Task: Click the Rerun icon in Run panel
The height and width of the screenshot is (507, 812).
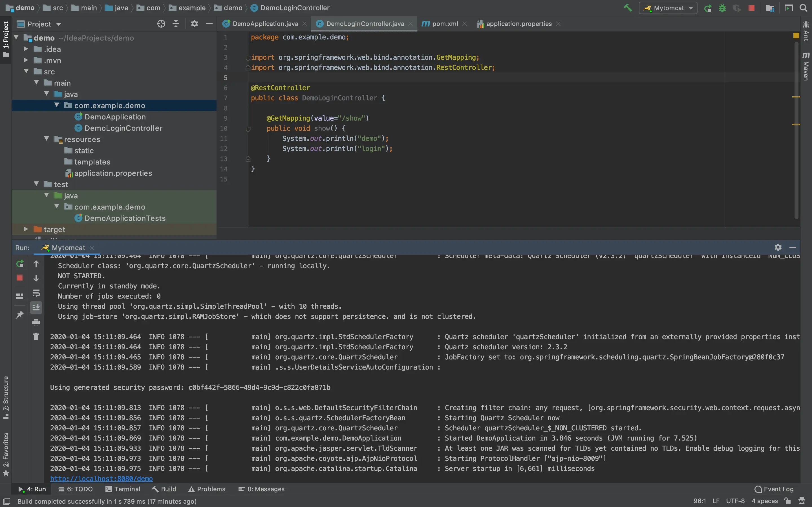Action: pyautogui.click(x=20, y=264)
